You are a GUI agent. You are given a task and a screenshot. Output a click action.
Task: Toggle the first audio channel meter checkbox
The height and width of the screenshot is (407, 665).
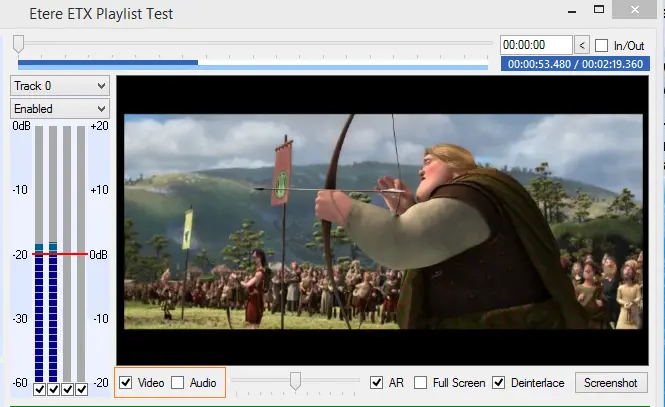tap(39, 390)
